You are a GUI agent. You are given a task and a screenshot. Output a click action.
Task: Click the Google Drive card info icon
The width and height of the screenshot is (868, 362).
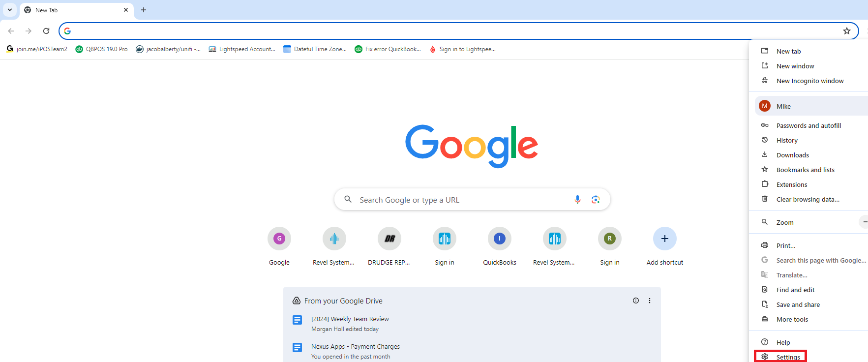coord(636,301)
